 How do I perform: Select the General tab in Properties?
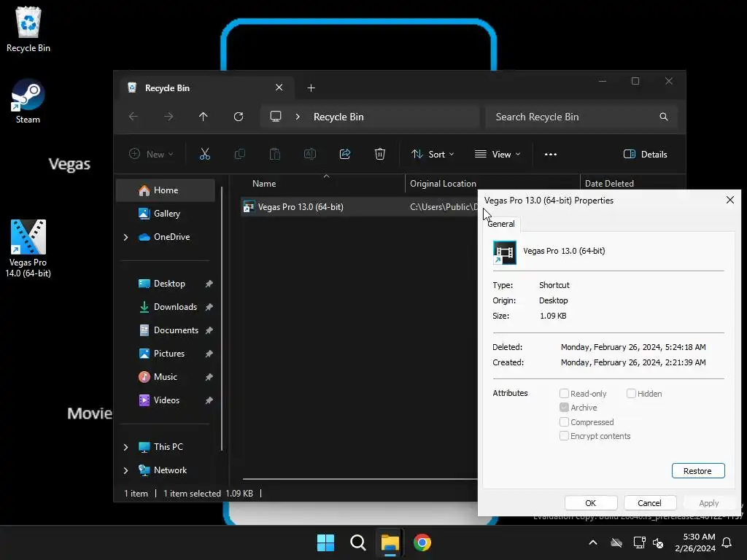(501, 224)
